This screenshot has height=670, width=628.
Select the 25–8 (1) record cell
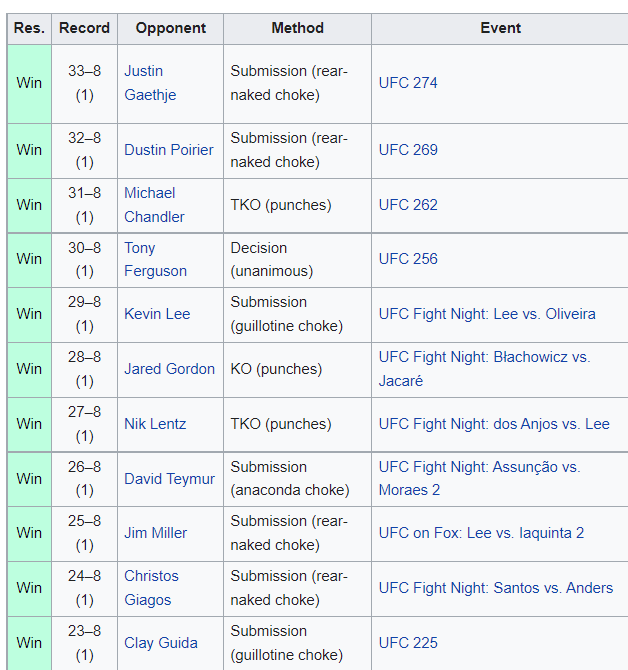[84, 534]
